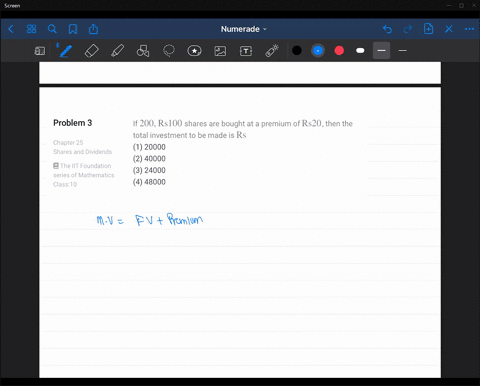Redo the last action
The height and width of the screenshot is (386, 480).
coord(408,29)
